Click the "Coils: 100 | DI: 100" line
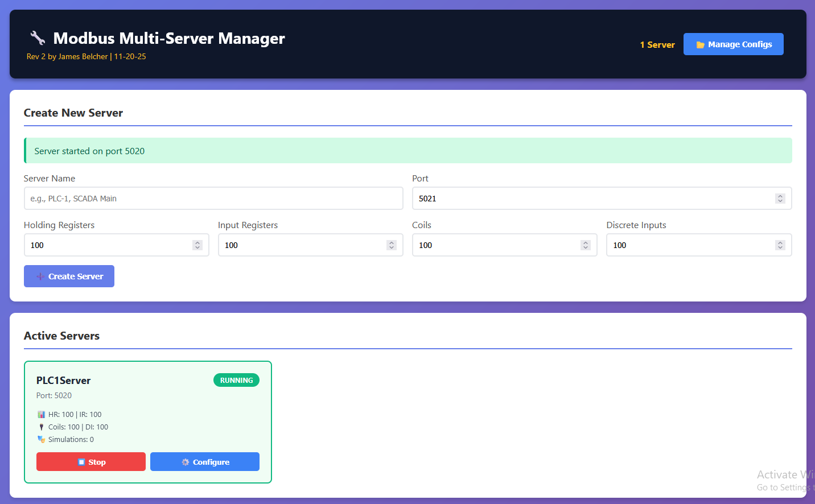The height and width of the screenshot is (504, 815). (x=78, y=427)
